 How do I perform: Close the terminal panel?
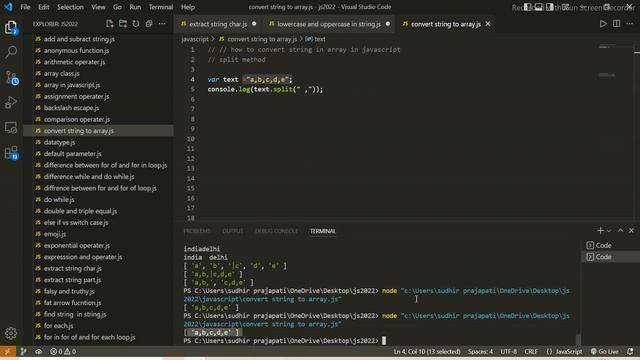631,231
